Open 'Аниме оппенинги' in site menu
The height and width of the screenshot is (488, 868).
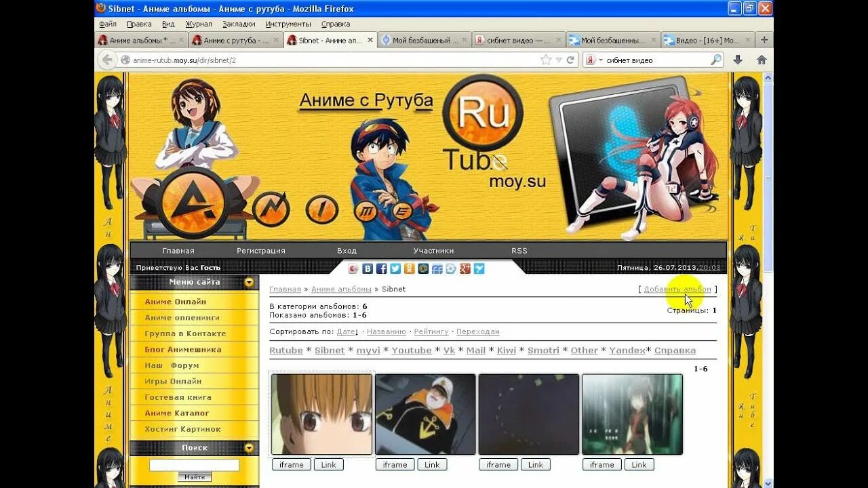pos(182,317)
